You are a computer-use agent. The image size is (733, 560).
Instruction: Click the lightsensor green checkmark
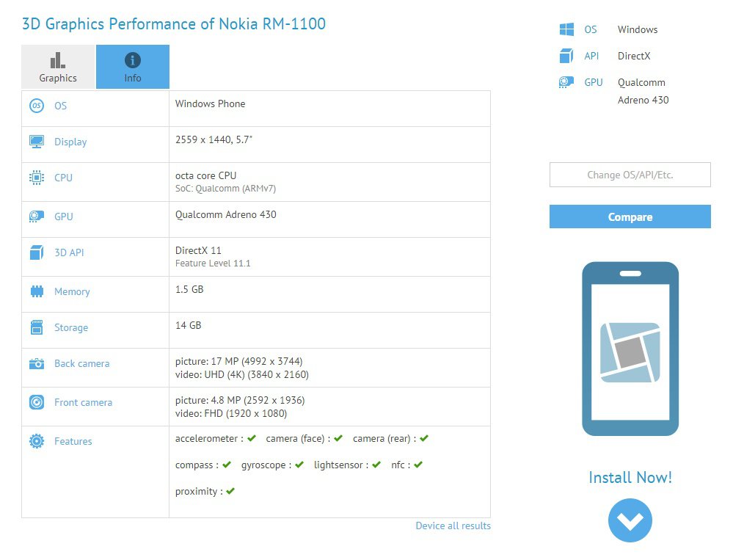coord(376,465)
